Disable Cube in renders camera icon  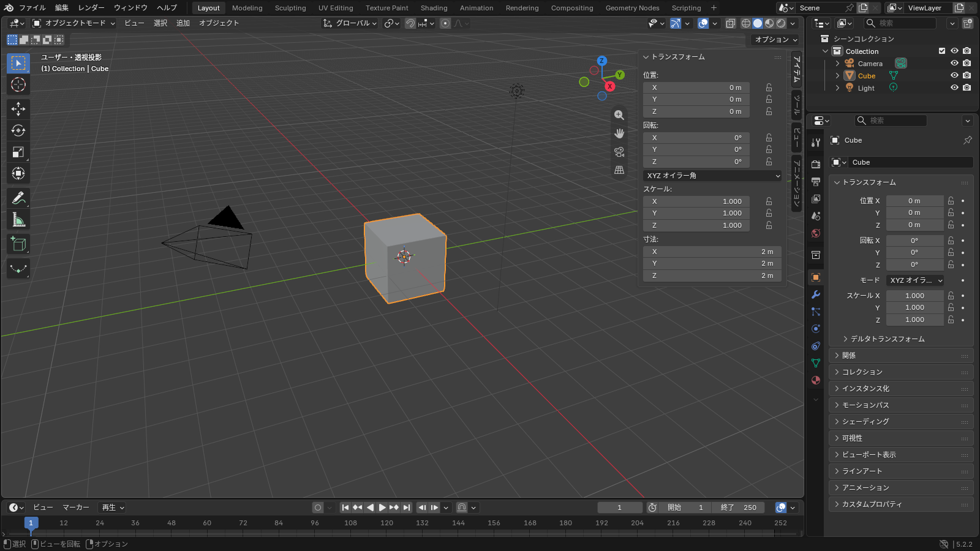click(x=967, y=75)
